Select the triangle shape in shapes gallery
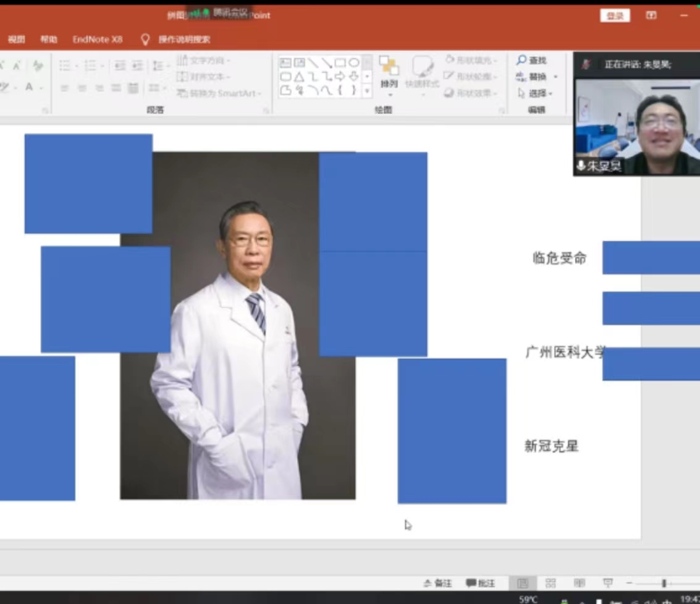 pos(299,77)
